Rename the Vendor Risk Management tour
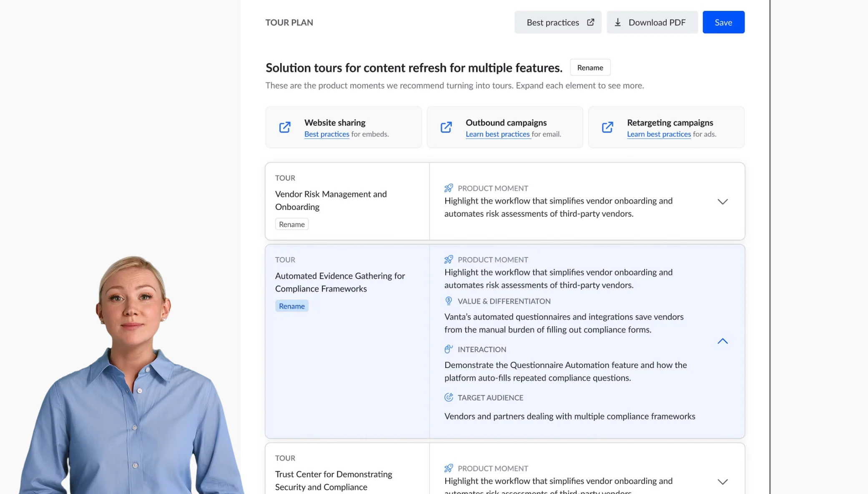 point(292,224)
